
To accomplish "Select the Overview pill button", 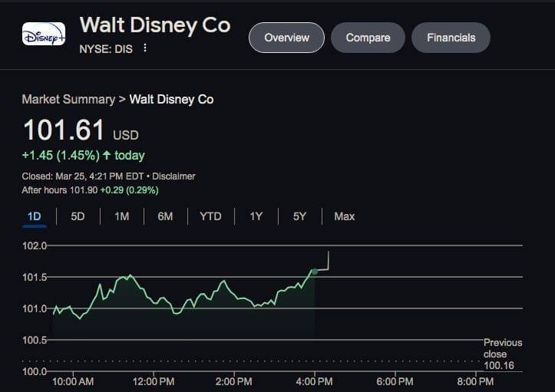I will 286,38.
